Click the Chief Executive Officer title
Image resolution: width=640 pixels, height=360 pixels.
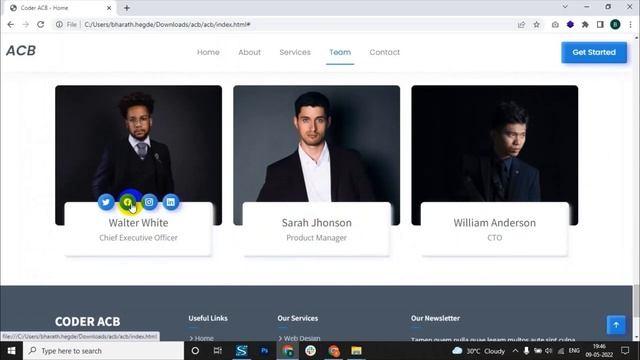[x=138, y=238]
